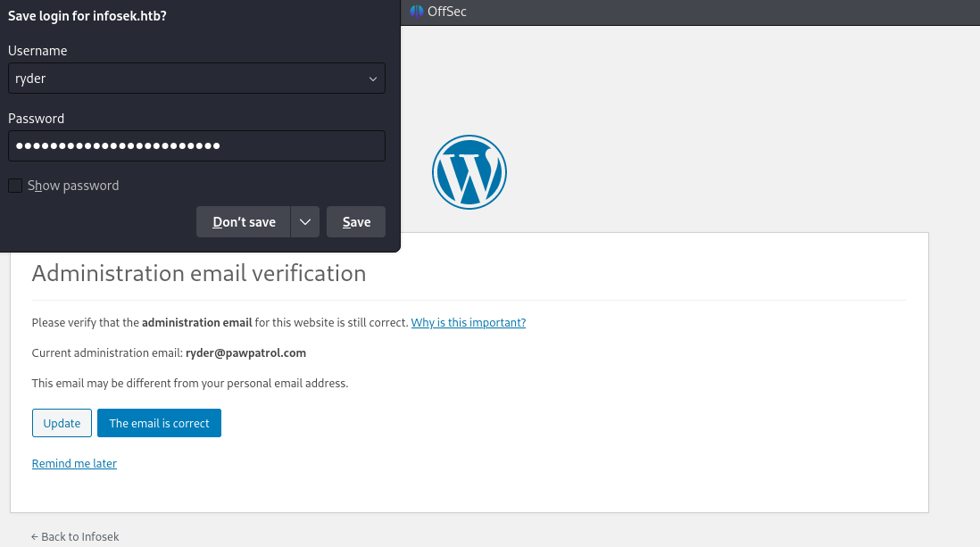
Task: Click the Remind me later link
Action: (74, 463)
